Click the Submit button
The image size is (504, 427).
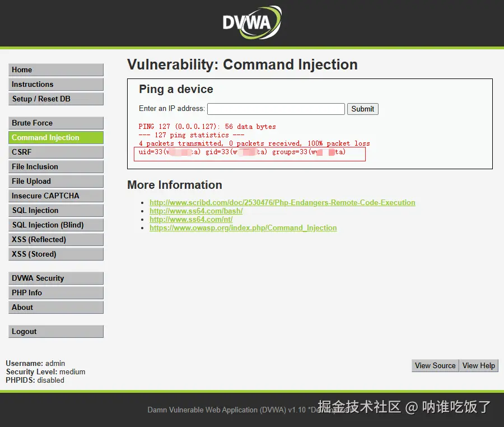[x=362, y=109]
